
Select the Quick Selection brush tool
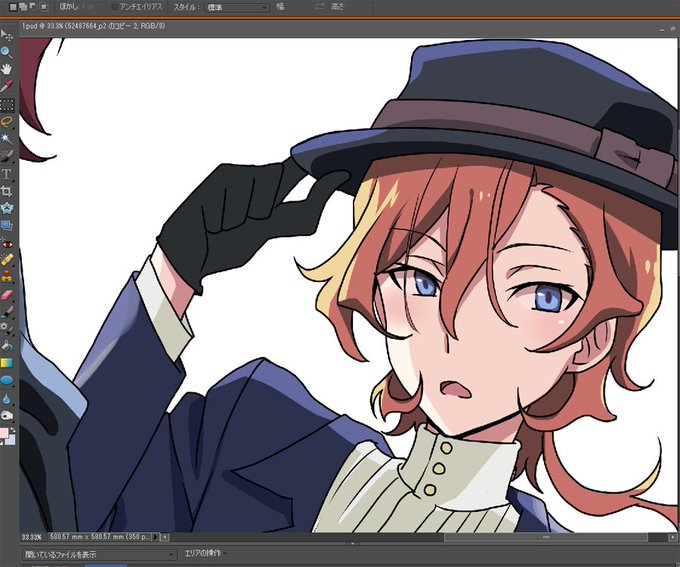pyautogui.click(x=7, y=156)
